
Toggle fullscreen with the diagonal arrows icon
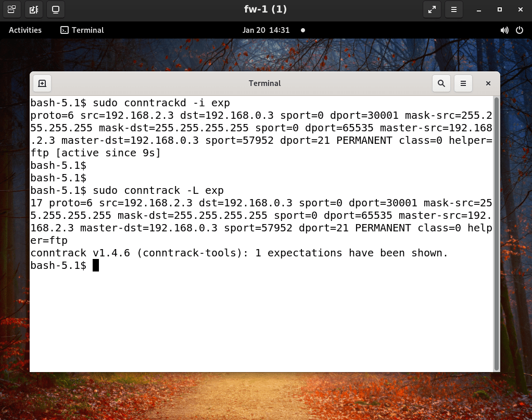432,9
